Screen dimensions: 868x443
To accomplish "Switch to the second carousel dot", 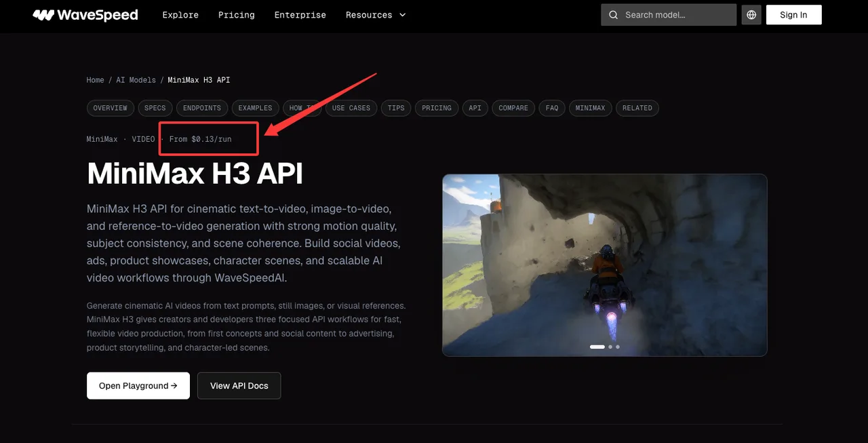I will [610, 347].
